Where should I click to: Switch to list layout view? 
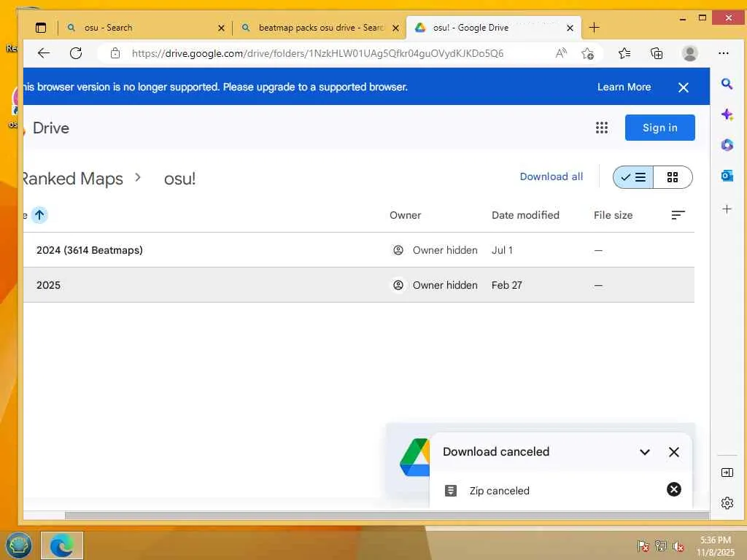(x=633, y=178)
